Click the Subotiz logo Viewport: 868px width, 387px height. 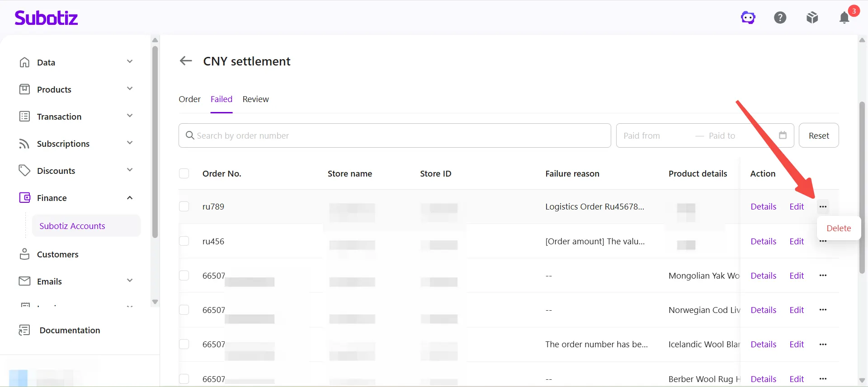46,18
